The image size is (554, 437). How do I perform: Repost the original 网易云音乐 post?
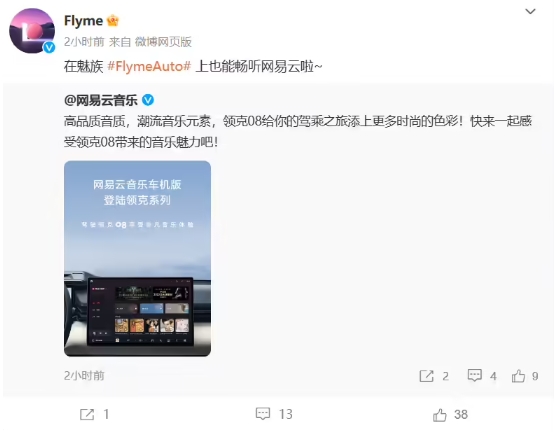pyautogui.click(x=434, y=376)
